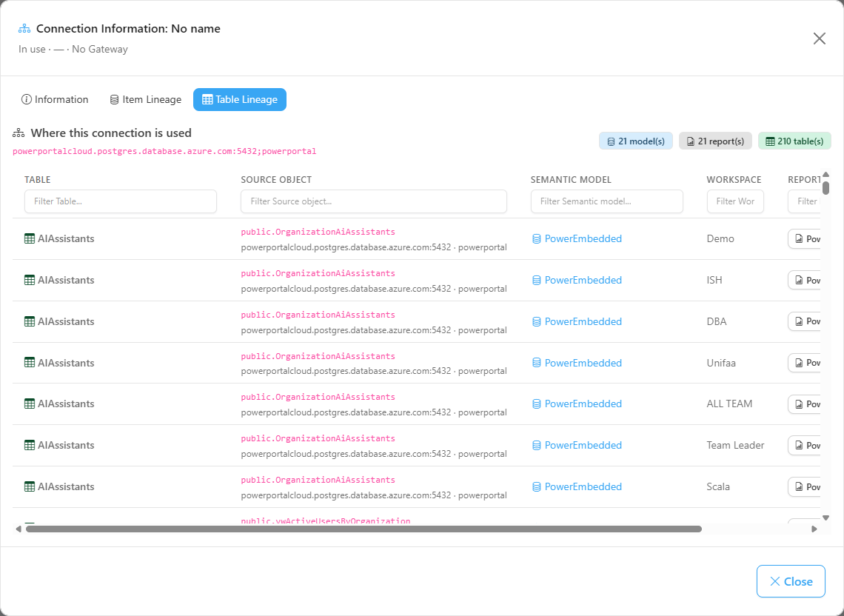Click the 210 table(s) badge
This screenshot has width=844, height=616.
794,141
